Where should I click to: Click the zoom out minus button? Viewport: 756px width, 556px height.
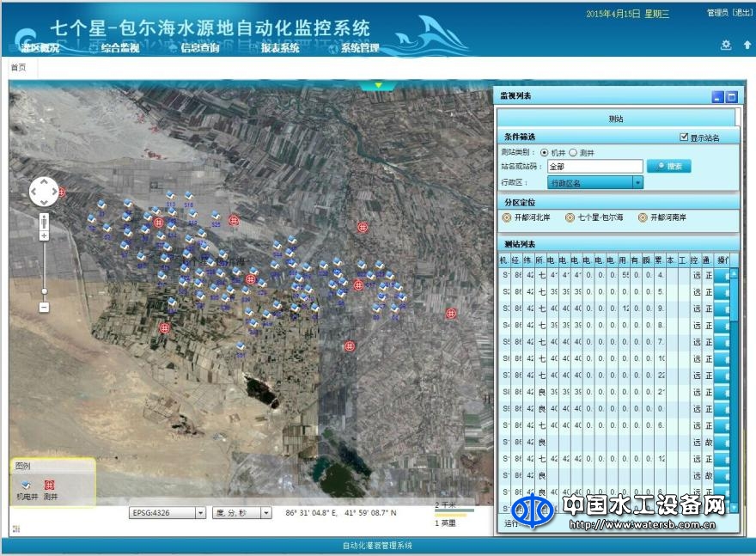point(44,307)
